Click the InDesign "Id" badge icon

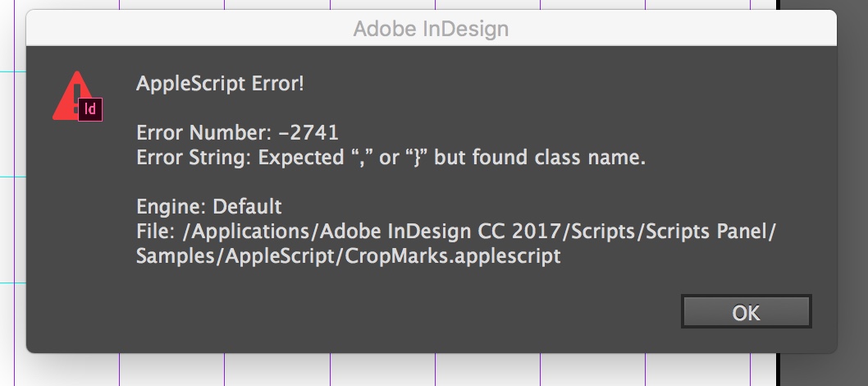point(90,109)
